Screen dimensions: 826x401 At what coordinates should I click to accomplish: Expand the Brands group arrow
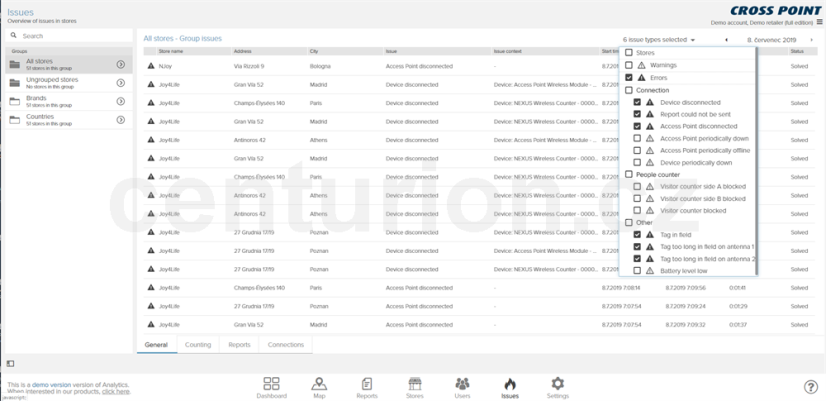(x=121, y=101)
